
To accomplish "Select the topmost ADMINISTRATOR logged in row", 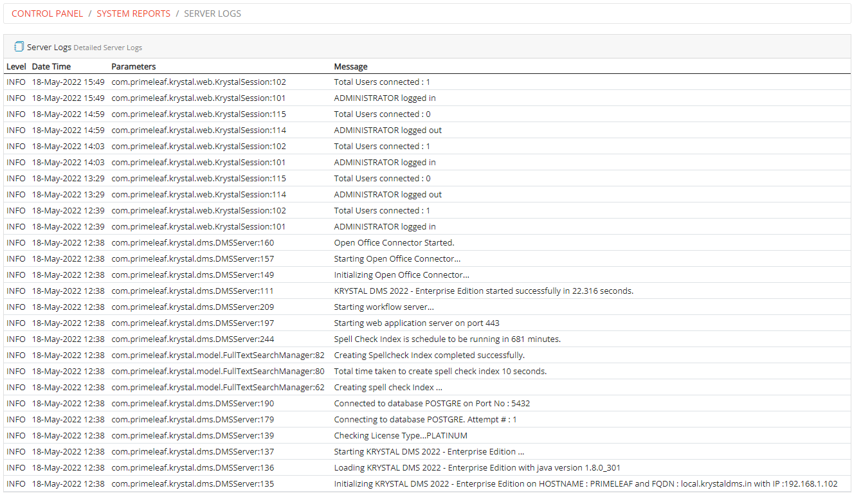I will tap(385, 98).
